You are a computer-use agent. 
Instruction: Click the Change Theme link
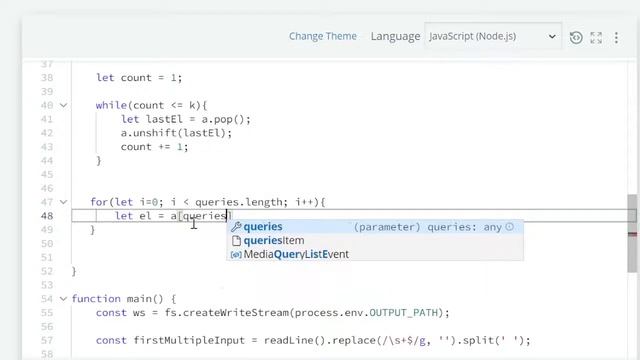[322, 36]
